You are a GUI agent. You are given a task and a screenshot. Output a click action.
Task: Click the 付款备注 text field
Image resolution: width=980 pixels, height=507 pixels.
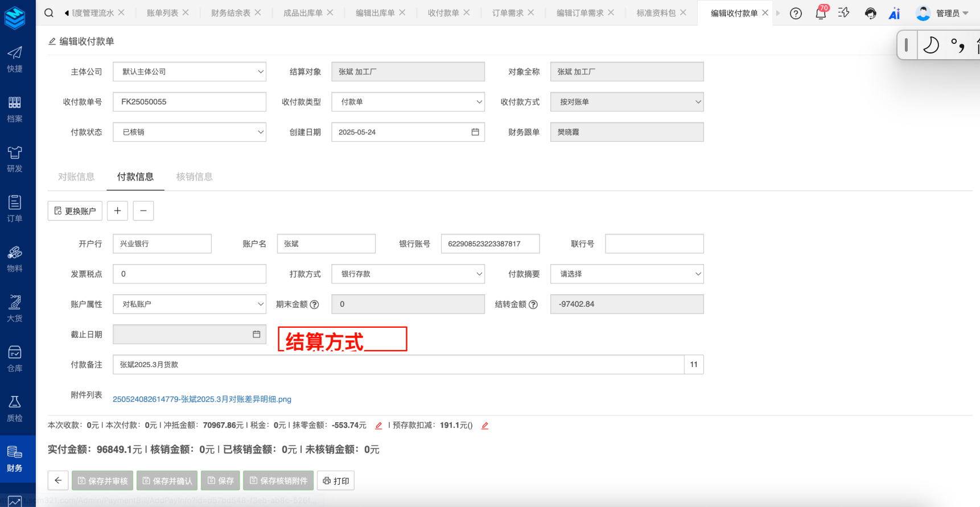pos(398,364)
